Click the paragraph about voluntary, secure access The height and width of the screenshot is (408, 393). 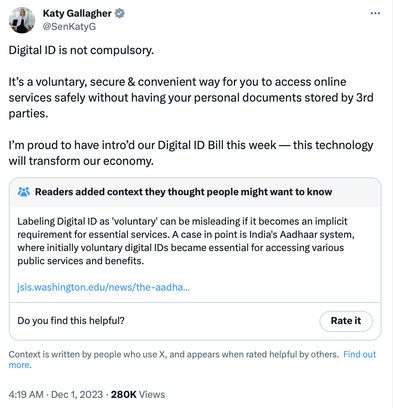tap(191, 97)
